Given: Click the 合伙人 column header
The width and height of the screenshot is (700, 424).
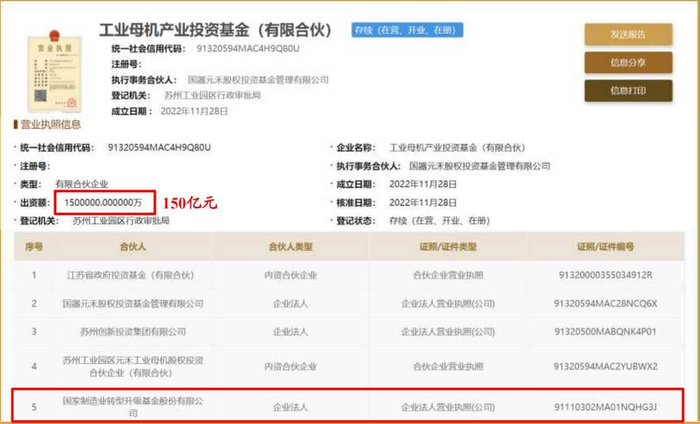Looking at the screenshot, I should pyautogui.click(x=133, y=247).
